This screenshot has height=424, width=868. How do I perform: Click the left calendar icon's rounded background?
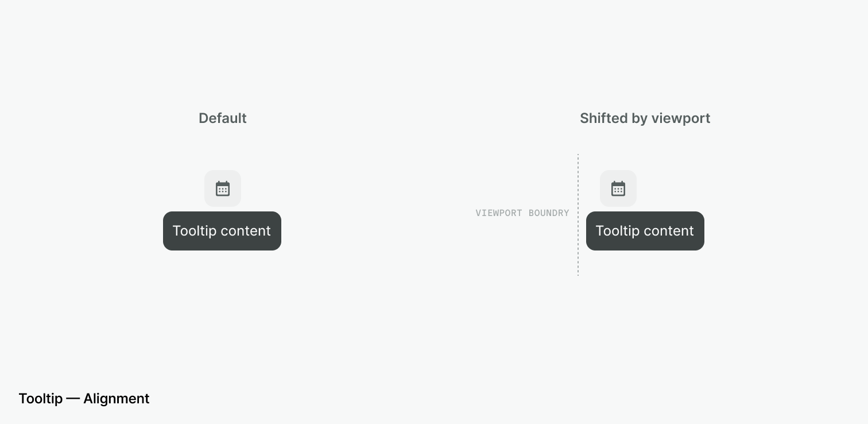pos(223,188)
